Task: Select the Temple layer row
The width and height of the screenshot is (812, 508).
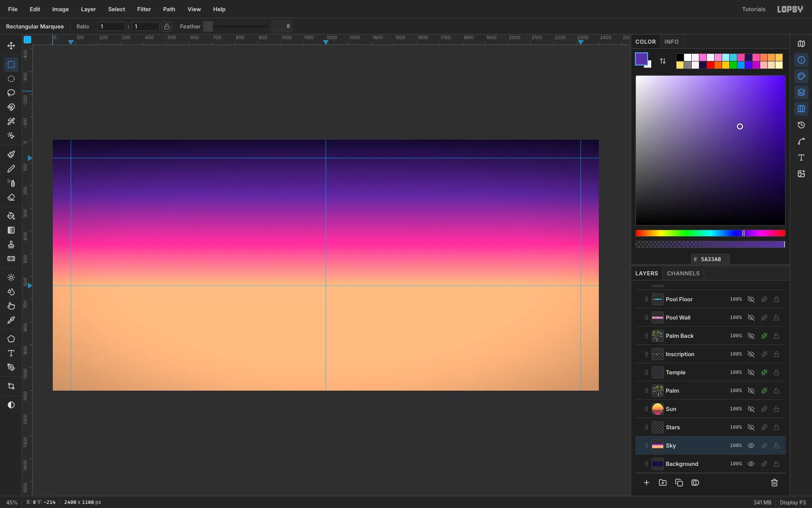Action: pyautogui.click(x=710, y=372)
